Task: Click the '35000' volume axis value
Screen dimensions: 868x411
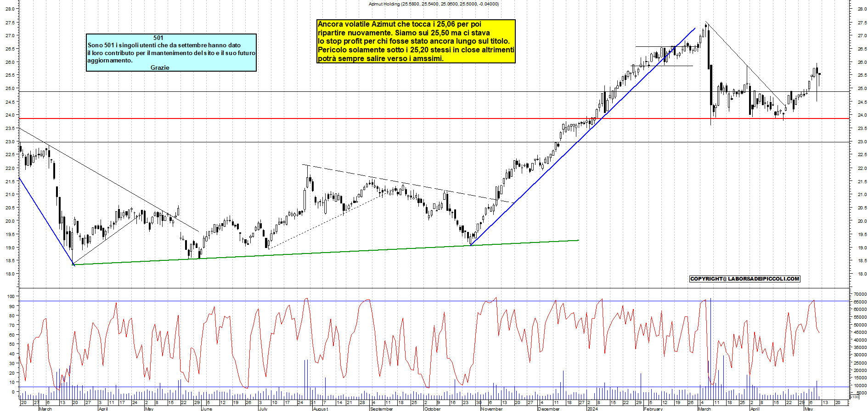Action: coord(860,347)
